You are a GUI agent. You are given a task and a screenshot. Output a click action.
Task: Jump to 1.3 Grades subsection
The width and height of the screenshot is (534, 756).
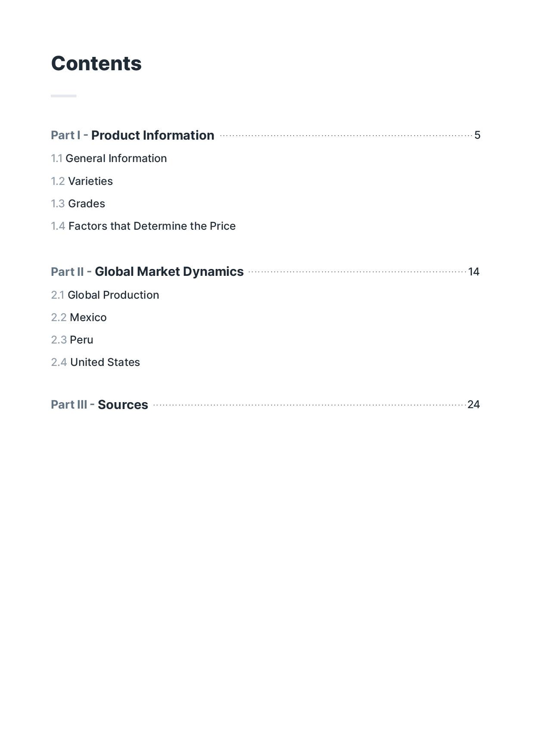tap(78, 204)
